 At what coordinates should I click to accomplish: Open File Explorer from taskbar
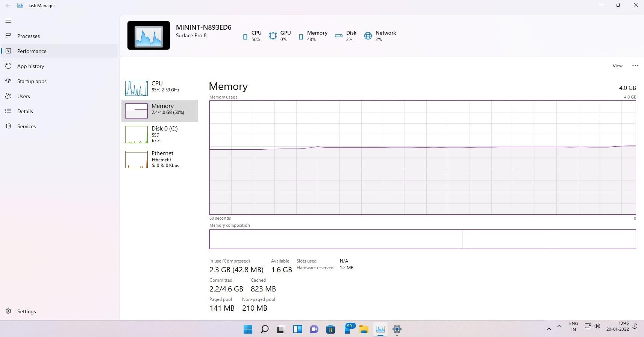pos(364,329)
